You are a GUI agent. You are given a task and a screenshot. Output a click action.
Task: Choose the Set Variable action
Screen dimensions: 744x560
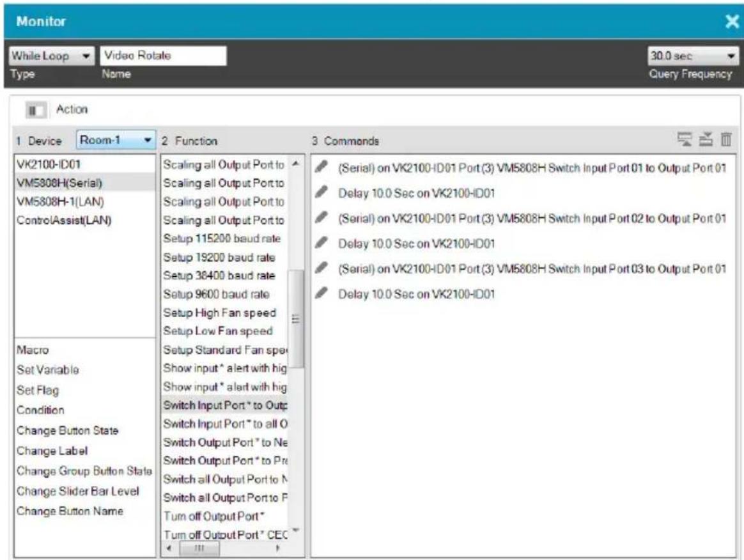48,369
